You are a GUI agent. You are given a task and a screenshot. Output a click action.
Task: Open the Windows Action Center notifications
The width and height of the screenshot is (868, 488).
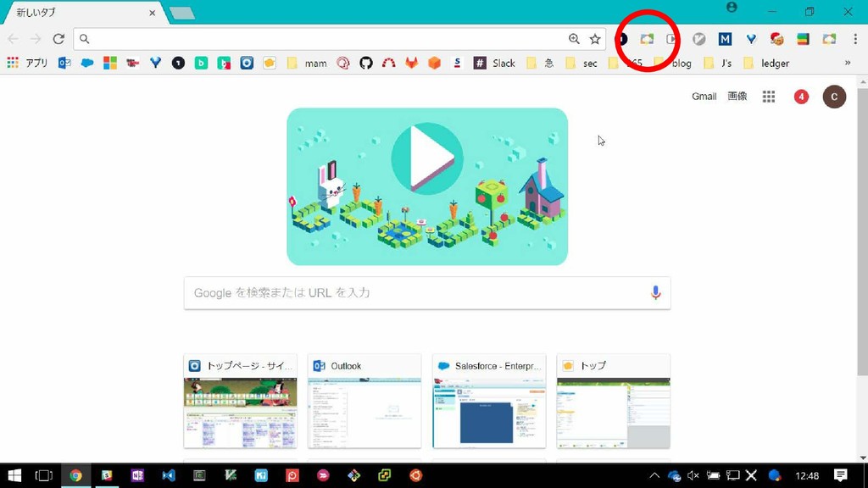[841, 475]
